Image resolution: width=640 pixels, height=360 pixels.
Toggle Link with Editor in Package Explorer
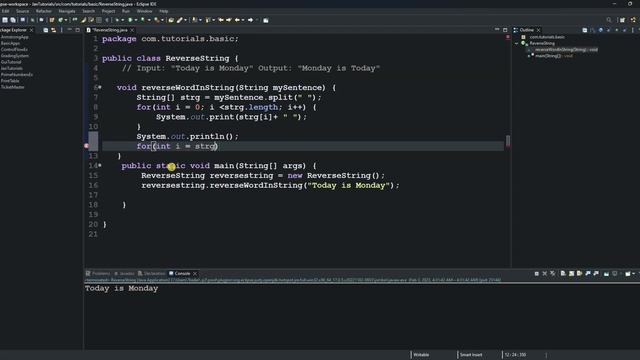53,30
